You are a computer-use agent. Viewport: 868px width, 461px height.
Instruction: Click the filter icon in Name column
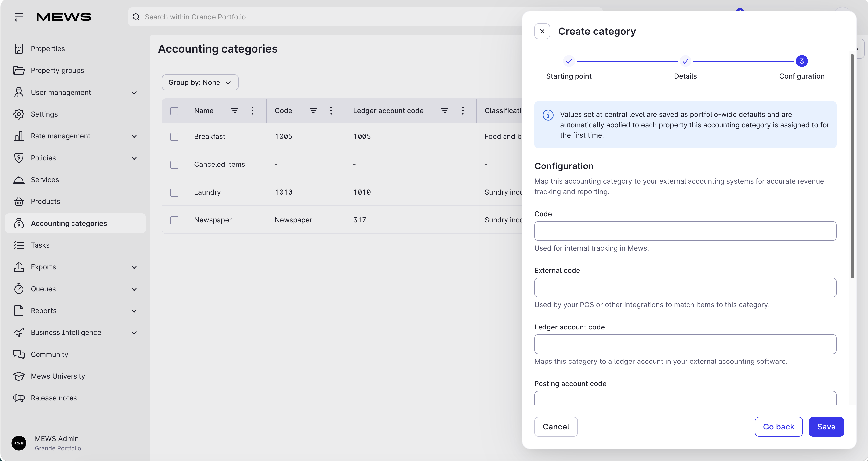[235, 110]
